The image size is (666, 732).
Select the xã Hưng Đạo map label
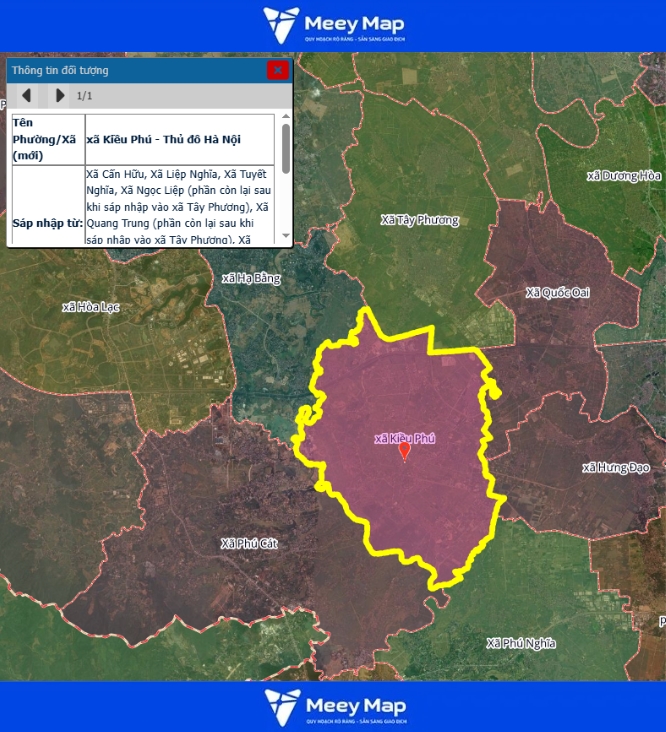pyautogui.click(x=616, y=468)
